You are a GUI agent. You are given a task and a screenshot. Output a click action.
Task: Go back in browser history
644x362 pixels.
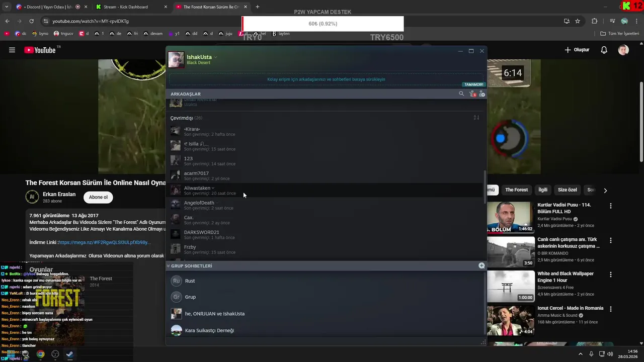coord(7,21)
